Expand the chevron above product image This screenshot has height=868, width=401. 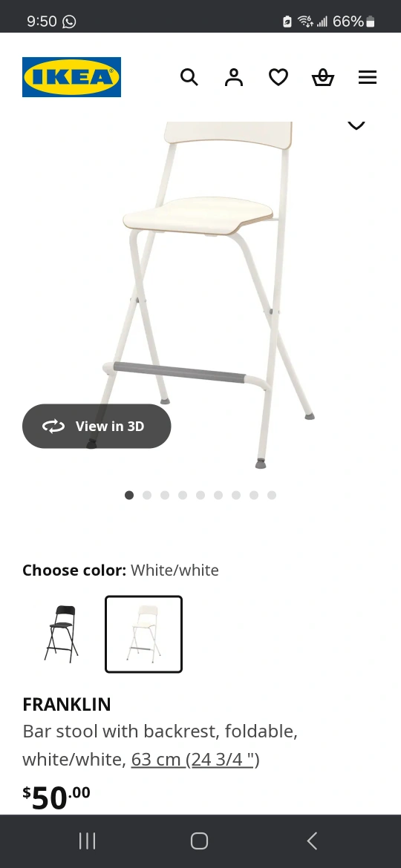356,125
